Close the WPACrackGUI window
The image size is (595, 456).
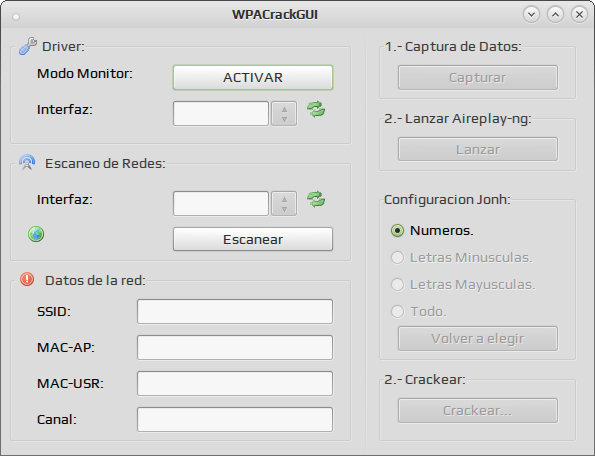pyautogui.click(x=579, y=14)
